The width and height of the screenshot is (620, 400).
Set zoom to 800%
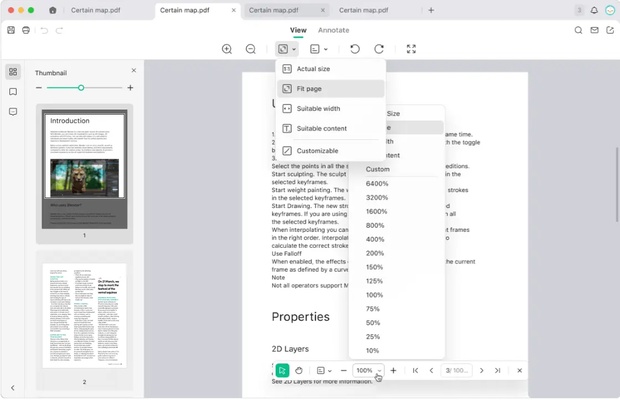click(375, 225)
